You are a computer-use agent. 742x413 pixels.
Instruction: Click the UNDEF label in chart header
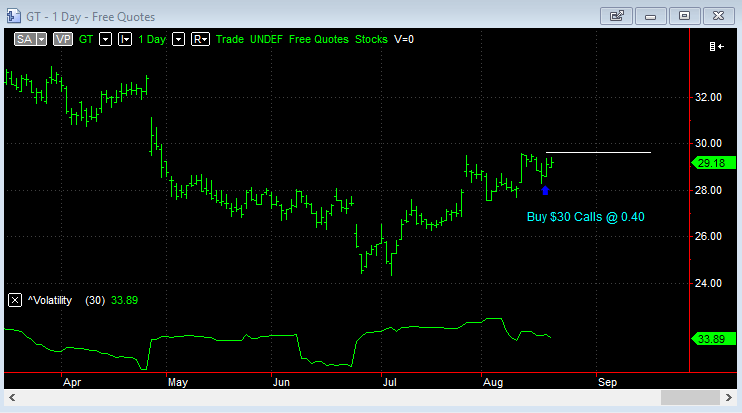266,39
